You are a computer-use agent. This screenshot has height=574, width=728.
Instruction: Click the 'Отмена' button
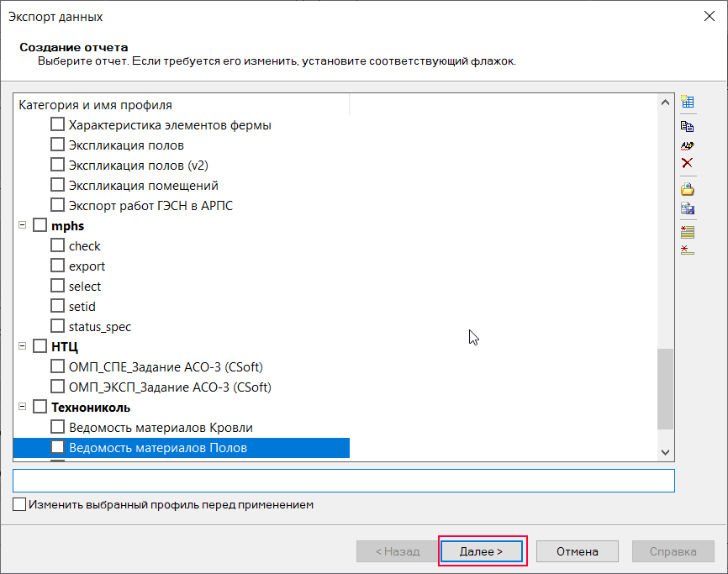coord(578,551)
